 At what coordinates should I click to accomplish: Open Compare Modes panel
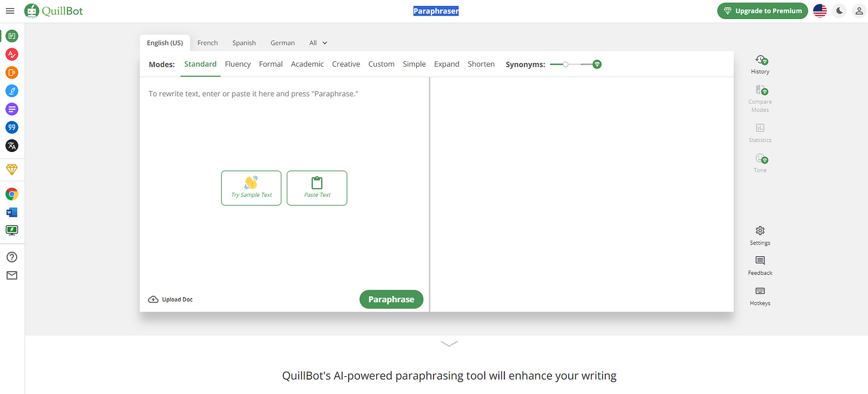click(x=760, y=98)
